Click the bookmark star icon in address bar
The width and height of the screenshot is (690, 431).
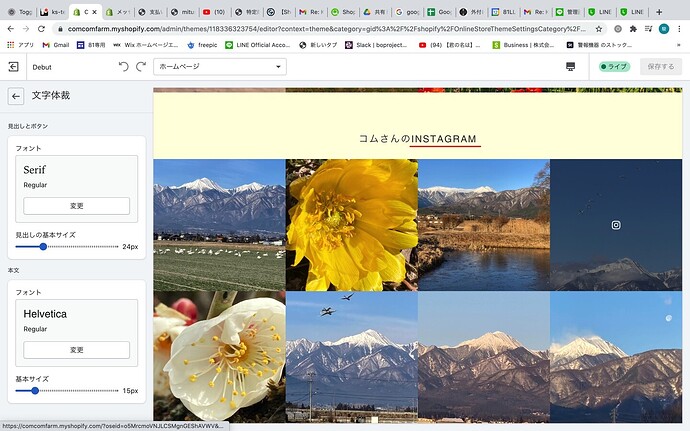598,29
